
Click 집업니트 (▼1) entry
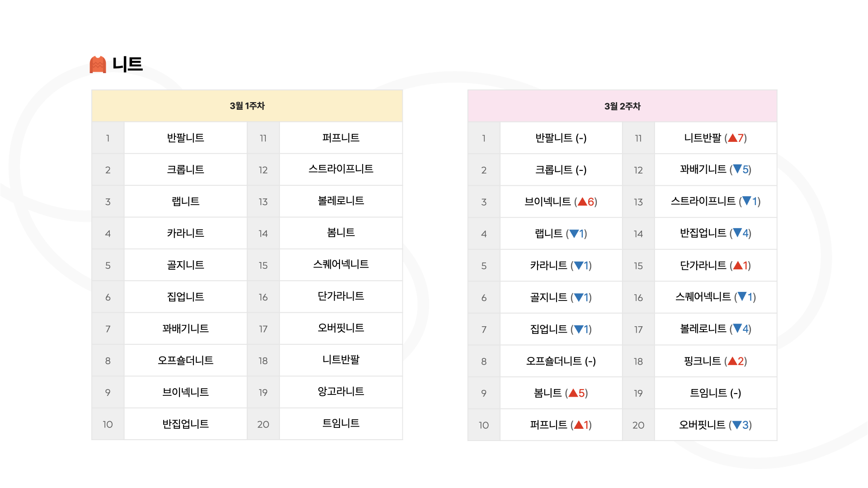pyautogui.click(x=561, y=329)
